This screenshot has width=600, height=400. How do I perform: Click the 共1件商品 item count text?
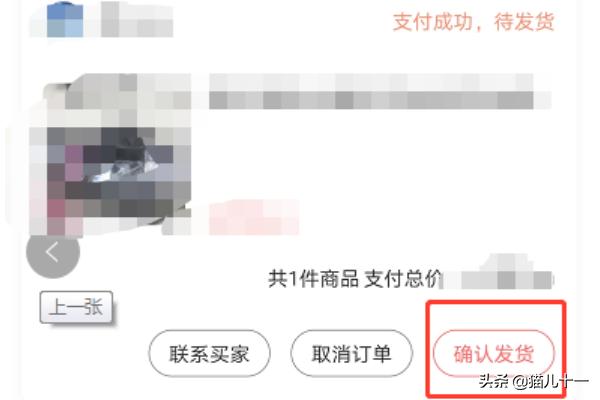(313, 279)
